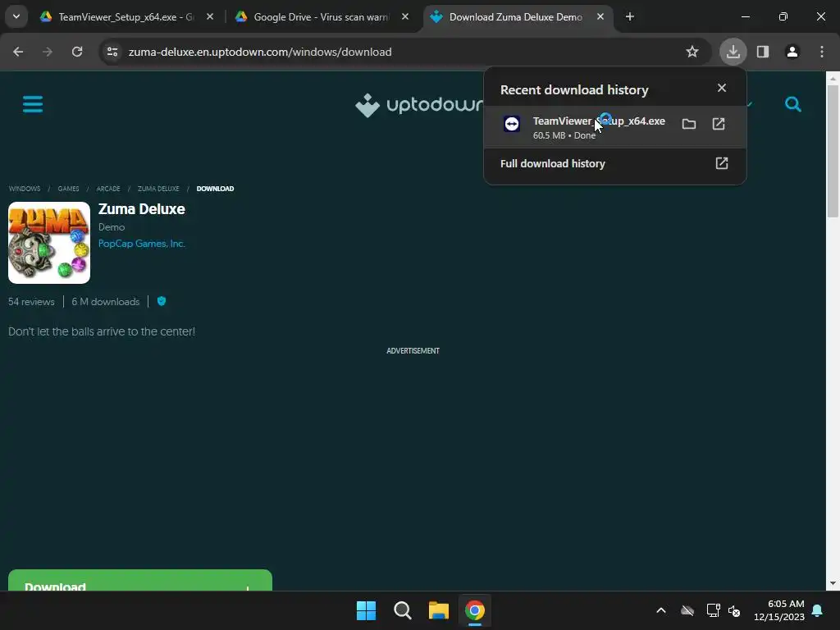Open TeamViewer download in new window icon
The width and height of the screenshot is (840, 630).
(x=719, y=125)
